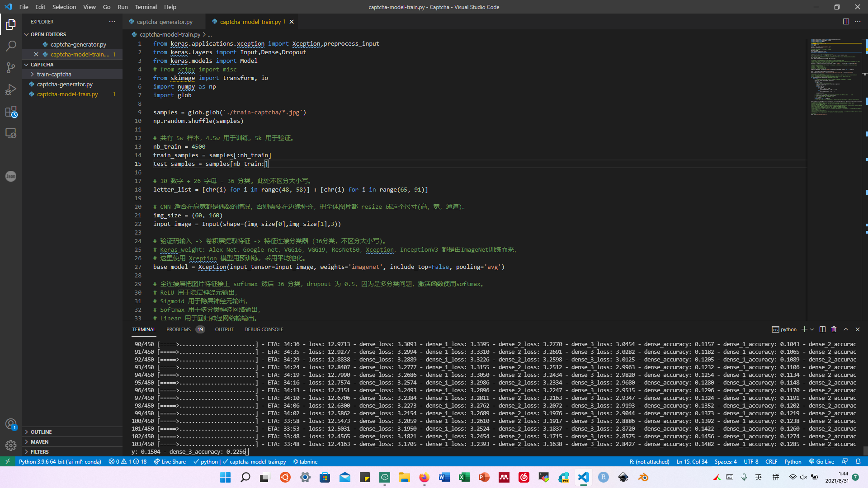The width and height of the screenshot is (868, 488).
Task: Select Python 3.9.6 interpreter status item
Action: coord(60,462)
